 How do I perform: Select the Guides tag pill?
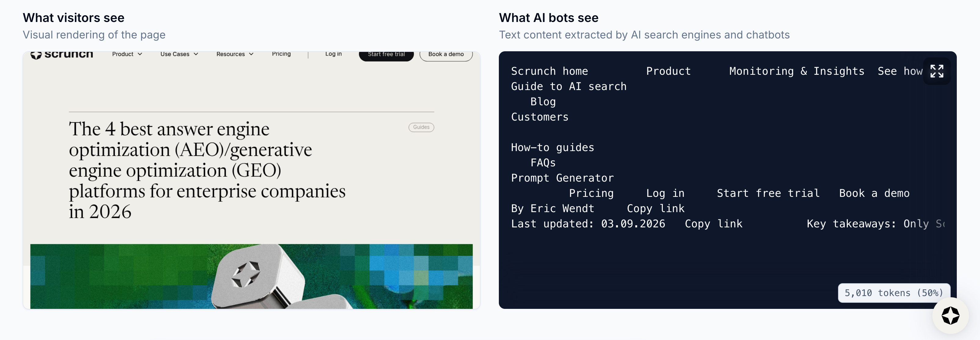tap(421, 127)
